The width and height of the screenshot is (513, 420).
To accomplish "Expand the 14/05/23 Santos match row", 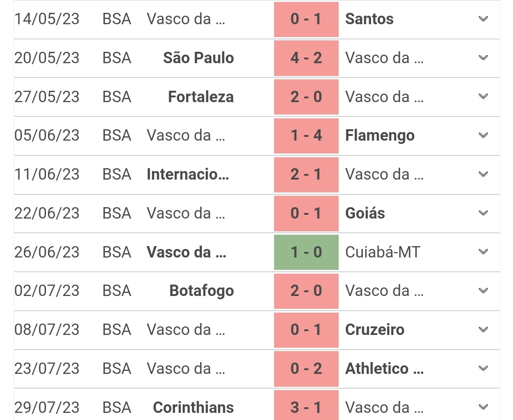I will [484, 19].
